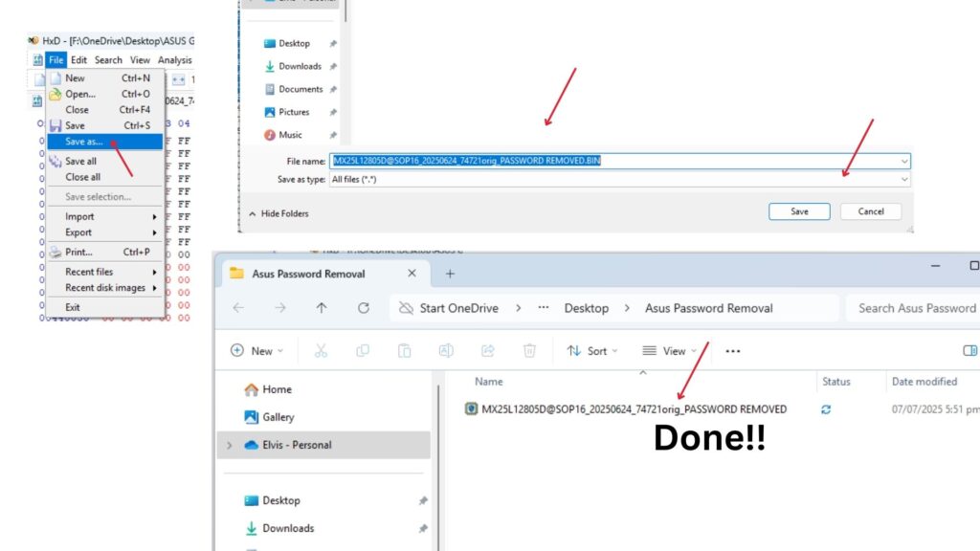Screen dimensions: 980x551
Task: Click the Desktop folder in Save dialog sidebar
Action: pyautogui.click(x=294, y=43)
